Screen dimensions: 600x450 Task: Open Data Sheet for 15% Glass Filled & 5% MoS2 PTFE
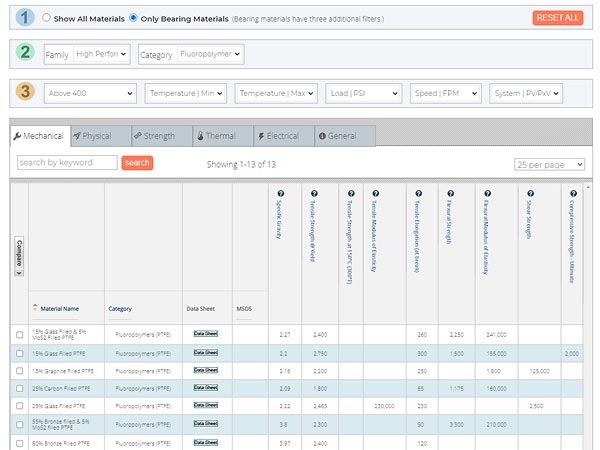(x=205, y=334)
